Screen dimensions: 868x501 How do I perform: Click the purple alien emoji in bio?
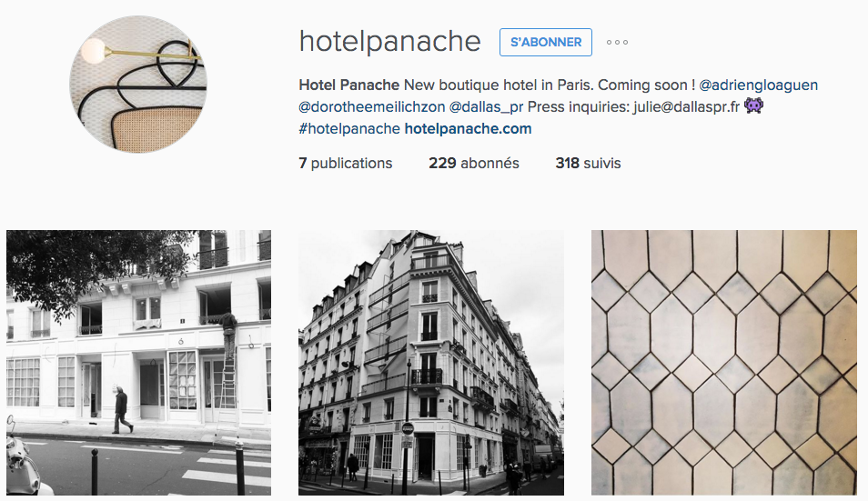click(753, 105)
